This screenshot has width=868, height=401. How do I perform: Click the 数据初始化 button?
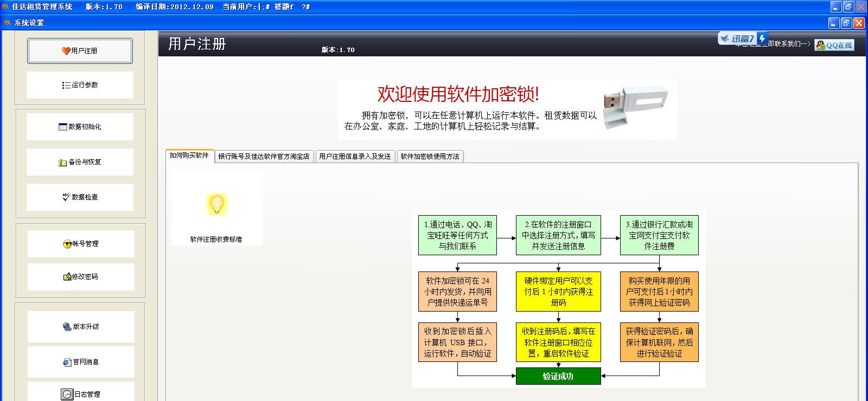(80, 127)
